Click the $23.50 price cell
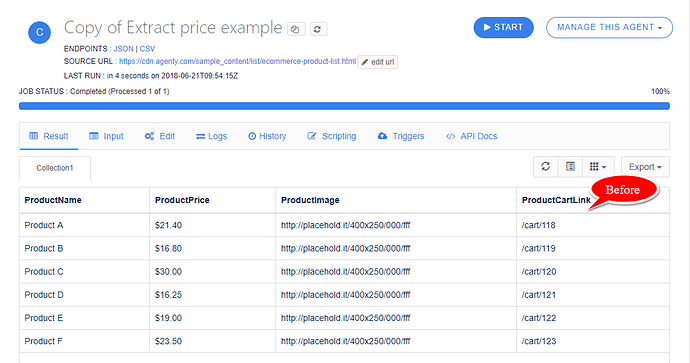This screenshot has width=690, height=363. 213,341
